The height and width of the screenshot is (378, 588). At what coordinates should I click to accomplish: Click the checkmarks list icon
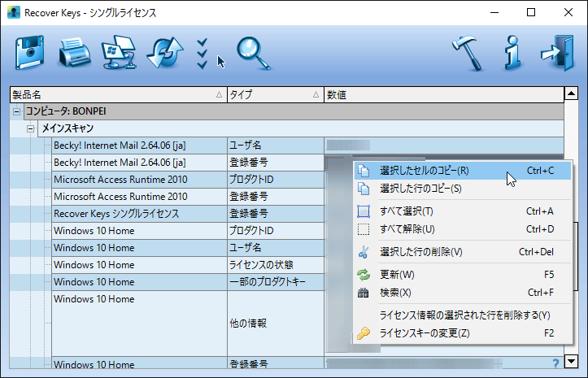(203, 54)
